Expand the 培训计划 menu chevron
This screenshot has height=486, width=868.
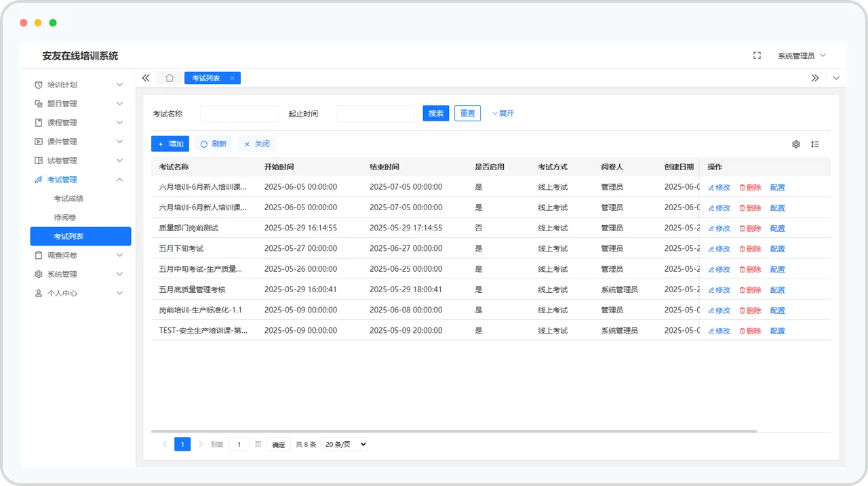(120, 85)
